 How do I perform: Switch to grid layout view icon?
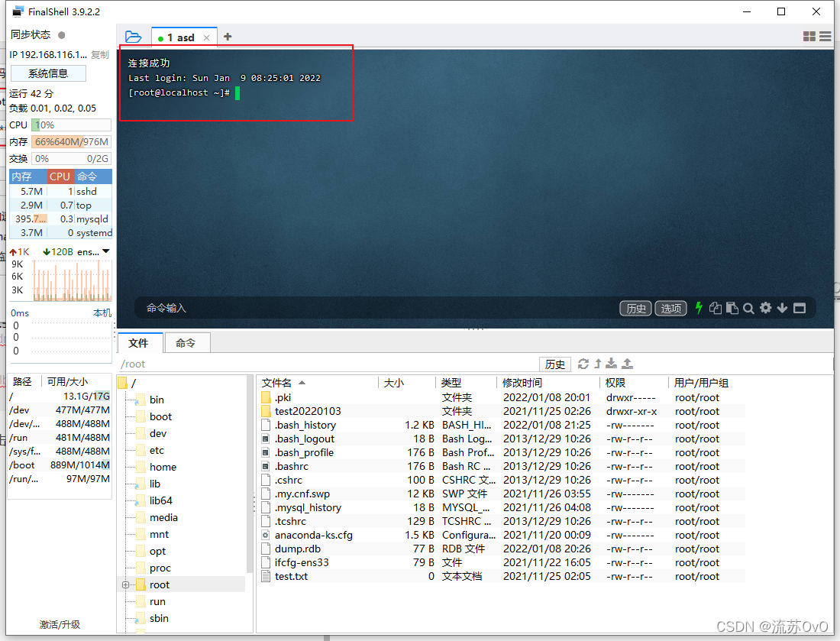tap(809, 37)
